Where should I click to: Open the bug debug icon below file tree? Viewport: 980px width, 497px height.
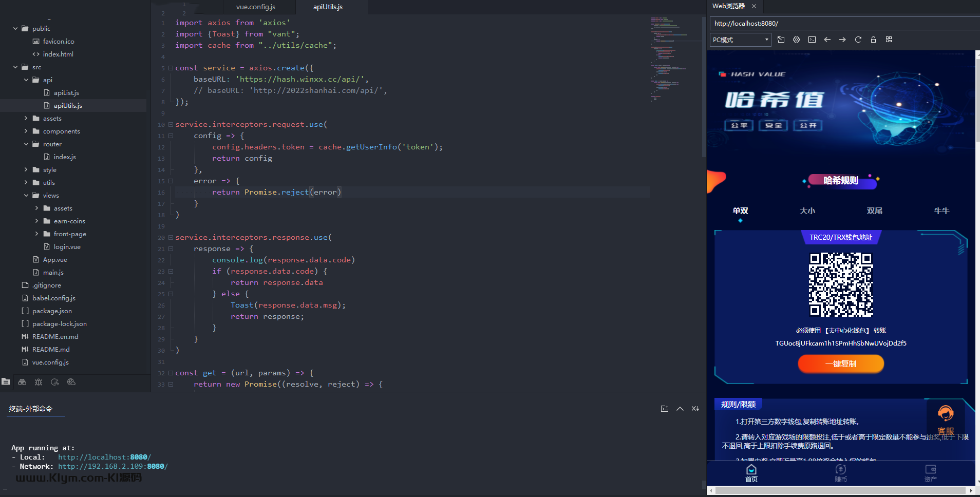click(x=39, y=381)
